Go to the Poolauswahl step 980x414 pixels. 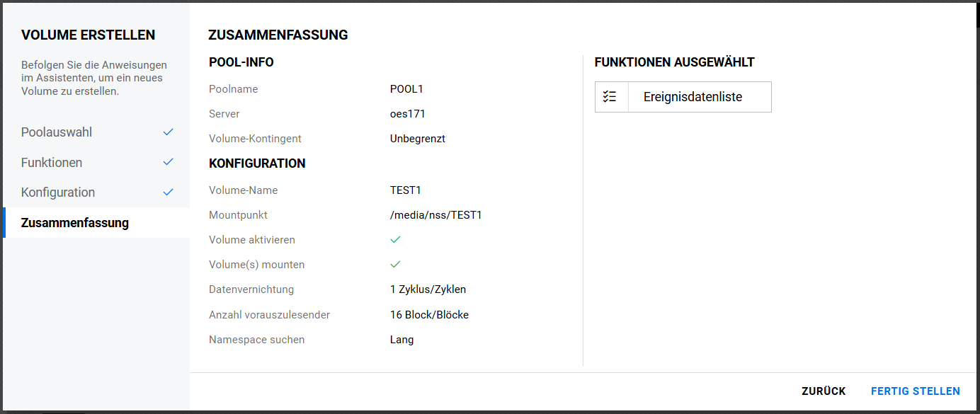(x=57, y=132)
